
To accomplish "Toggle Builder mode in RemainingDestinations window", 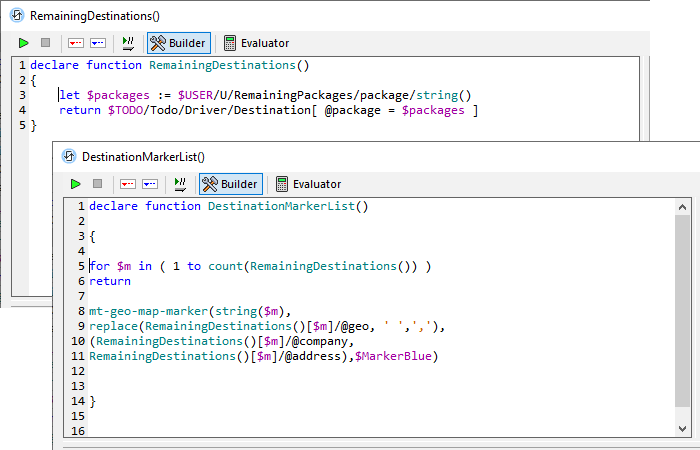I will (x=179, y=43).
